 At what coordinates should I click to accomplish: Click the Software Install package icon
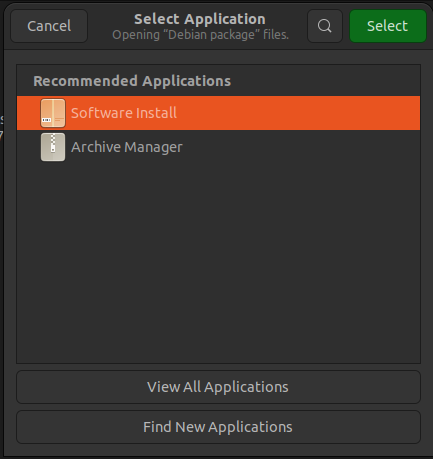(x=53, y=113)
